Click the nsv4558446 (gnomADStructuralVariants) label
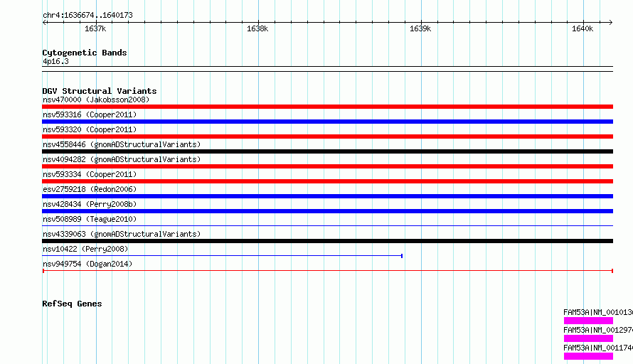 122,144
